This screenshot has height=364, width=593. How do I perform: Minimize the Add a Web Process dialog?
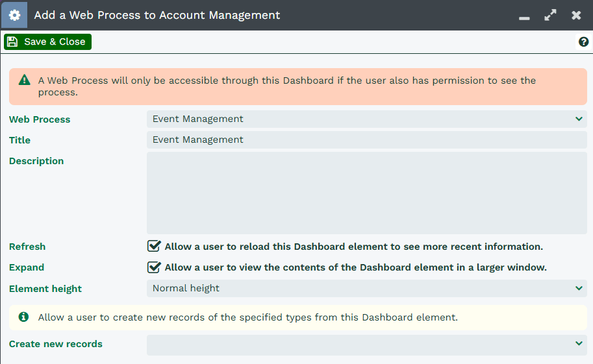click(x=525, y=16)
